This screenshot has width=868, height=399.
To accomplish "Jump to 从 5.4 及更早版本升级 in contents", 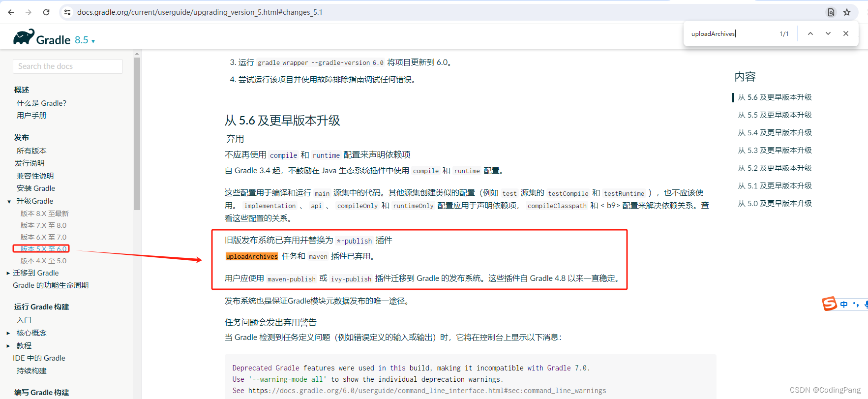I will pyautogui.click(x=775, y=133).
